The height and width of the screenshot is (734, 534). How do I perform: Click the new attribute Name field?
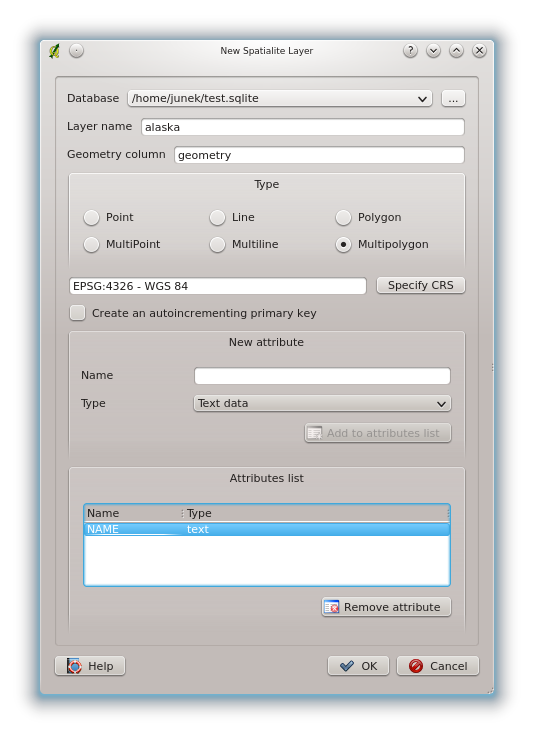pyautogui.click(x=322, y=376)
